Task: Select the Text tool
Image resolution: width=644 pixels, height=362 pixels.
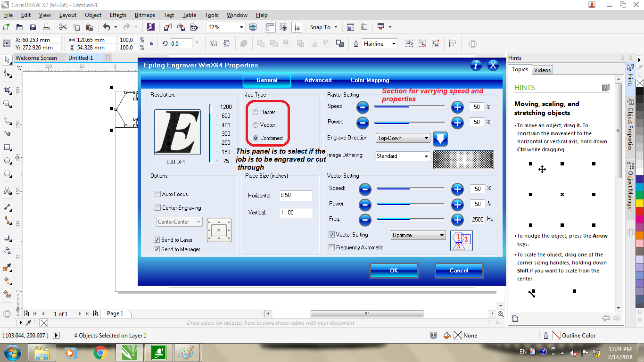Action: [7, 191]
